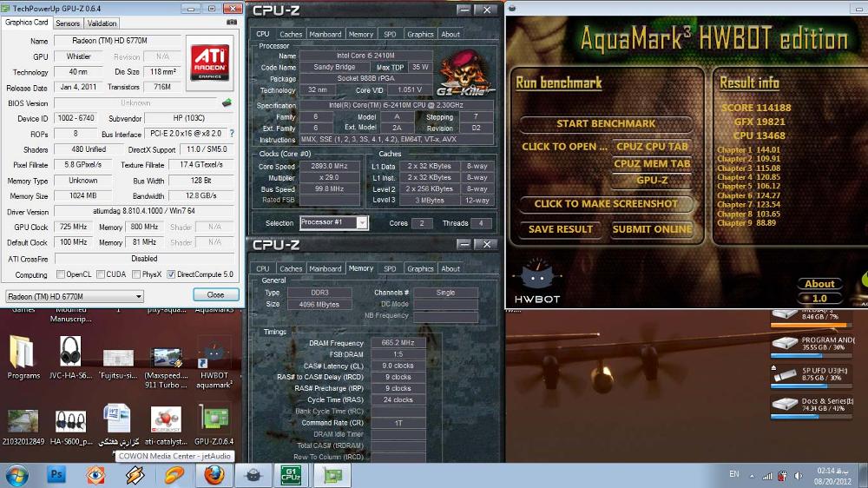Click the Driver Version field in GPU-Z
Screen dimensions: 868x488
(x=144, y=211)
